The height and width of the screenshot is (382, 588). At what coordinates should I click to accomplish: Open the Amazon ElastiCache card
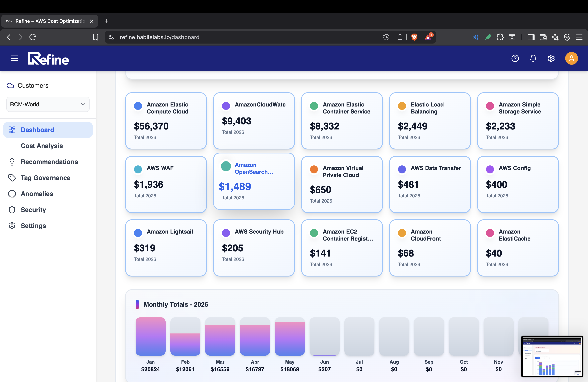tap(518, 248)
